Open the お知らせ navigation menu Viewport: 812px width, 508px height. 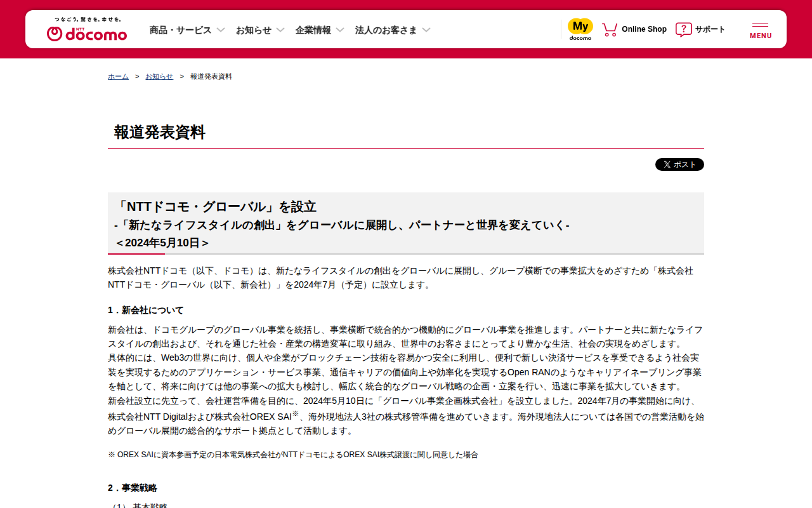tap(254, 30)
